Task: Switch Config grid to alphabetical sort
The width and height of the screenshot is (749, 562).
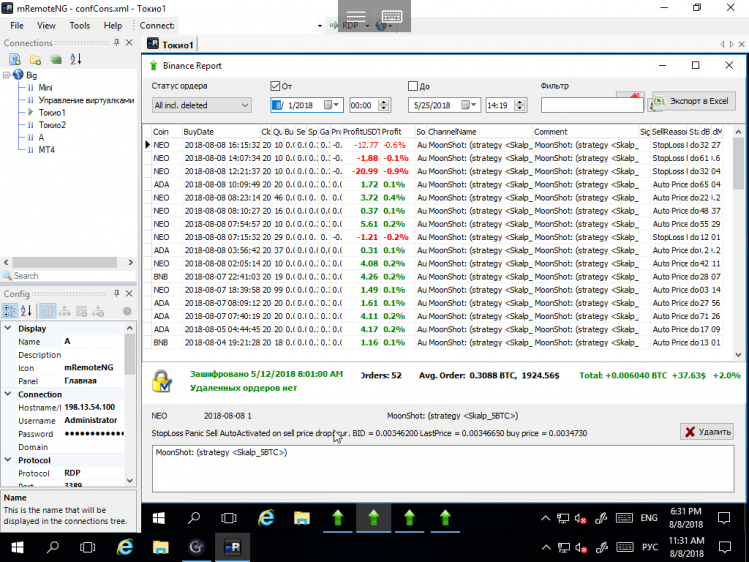Action: tap(26, 311)
